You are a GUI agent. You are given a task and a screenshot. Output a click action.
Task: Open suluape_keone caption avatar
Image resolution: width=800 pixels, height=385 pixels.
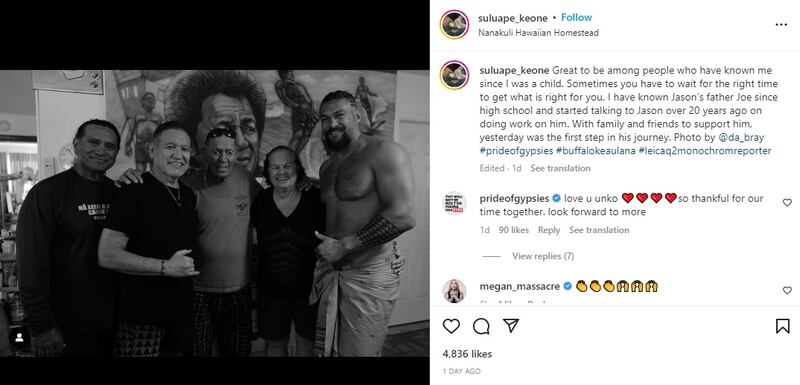click(x=454, y=75)
